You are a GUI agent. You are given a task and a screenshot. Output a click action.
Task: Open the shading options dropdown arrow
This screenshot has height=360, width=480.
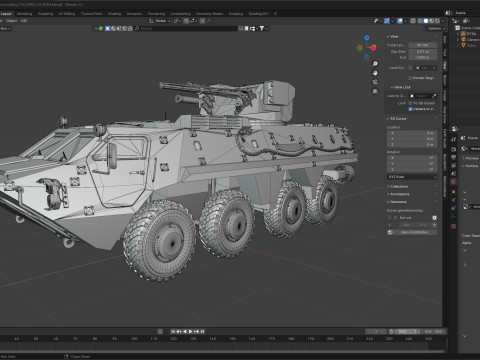pos(442,21)
